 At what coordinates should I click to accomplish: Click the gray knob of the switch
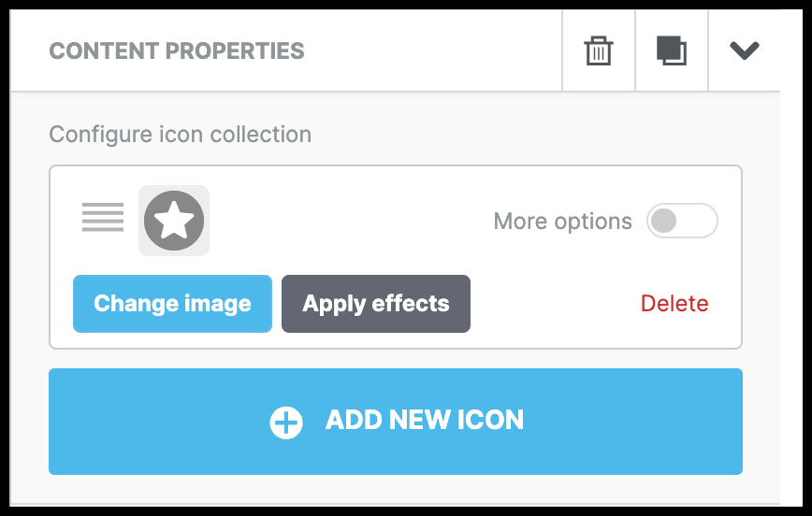click(x=663, y=222)
